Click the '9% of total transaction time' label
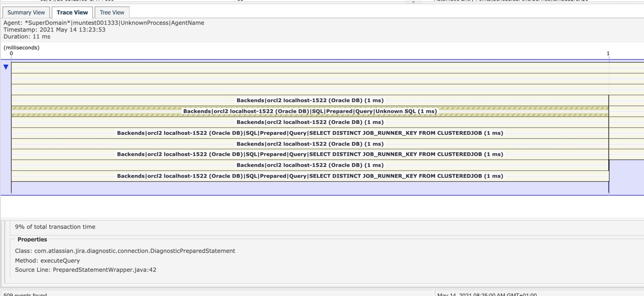The height and width of the screenshot is (296, 644). point(55,227)
